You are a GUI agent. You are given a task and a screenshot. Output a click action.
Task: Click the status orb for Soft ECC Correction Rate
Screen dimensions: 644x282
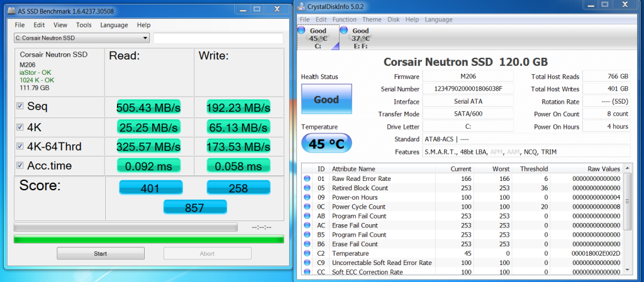point(307,271)
